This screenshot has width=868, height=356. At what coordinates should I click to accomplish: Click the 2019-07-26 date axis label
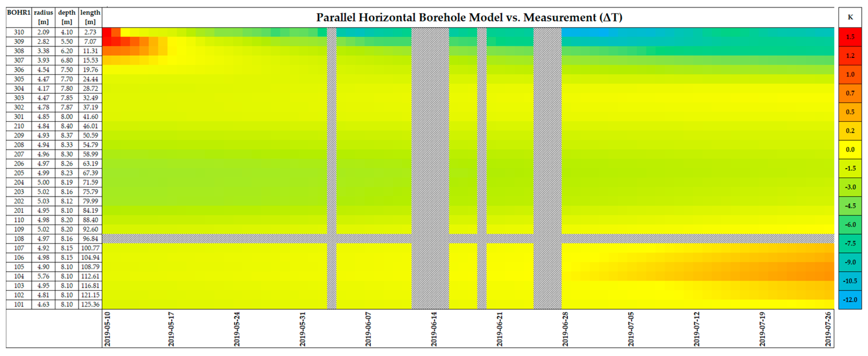pyautogui.click(x=828, y=329)
